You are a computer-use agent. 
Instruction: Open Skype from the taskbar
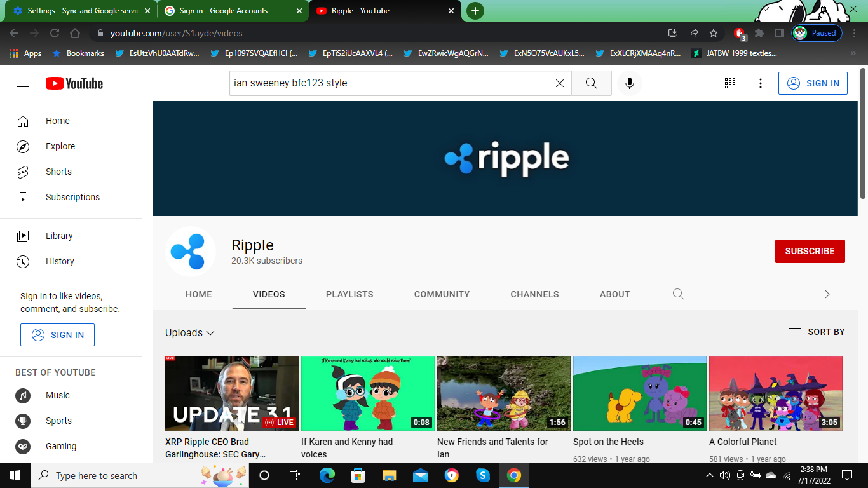pyautogui.click(x=483, y=475)
